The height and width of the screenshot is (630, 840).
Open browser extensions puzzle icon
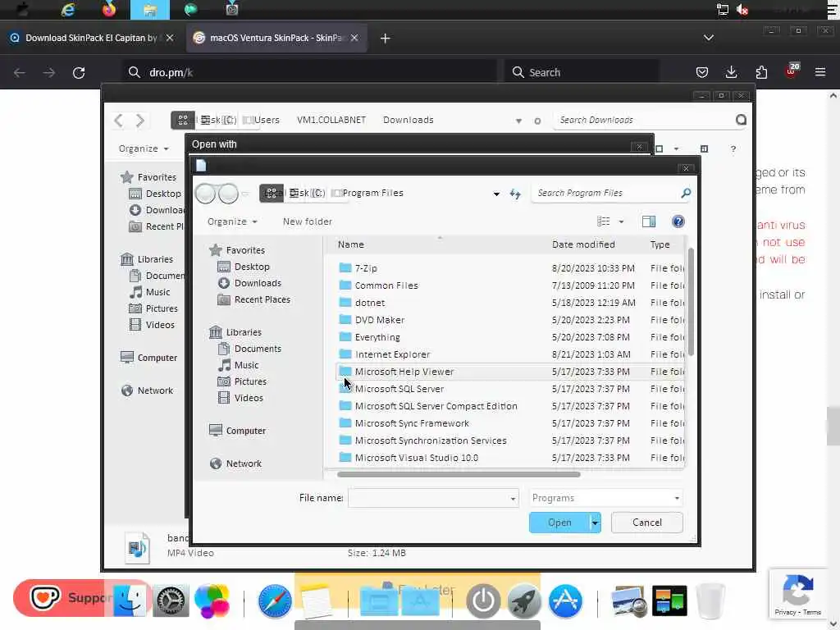761,72
